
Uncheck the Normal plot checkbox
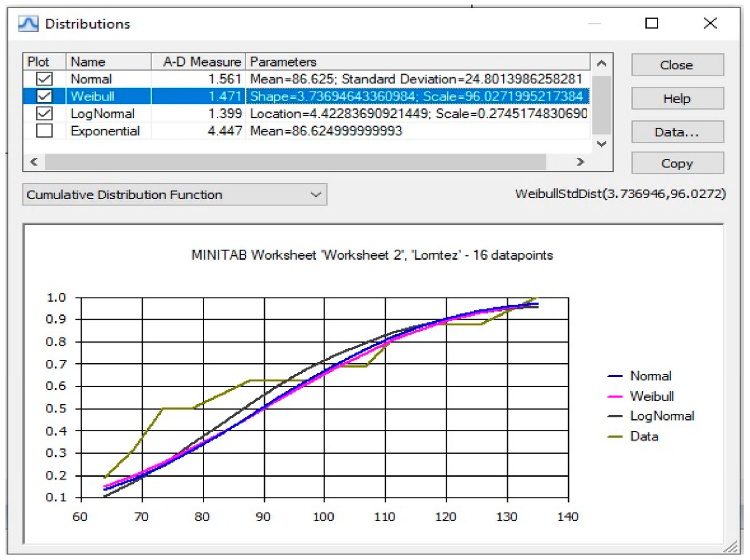pos(44,79)
